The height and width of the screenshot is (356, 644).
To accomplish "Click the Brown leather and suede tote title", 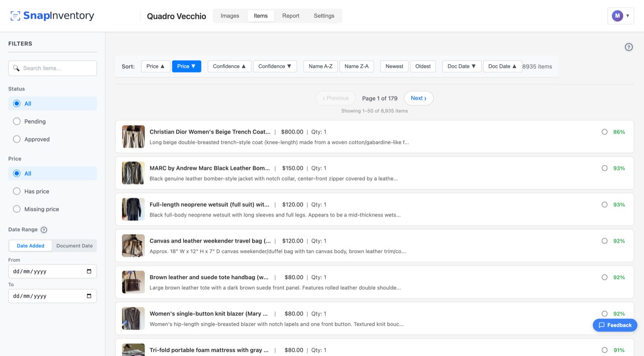I will tap(209, 277).
